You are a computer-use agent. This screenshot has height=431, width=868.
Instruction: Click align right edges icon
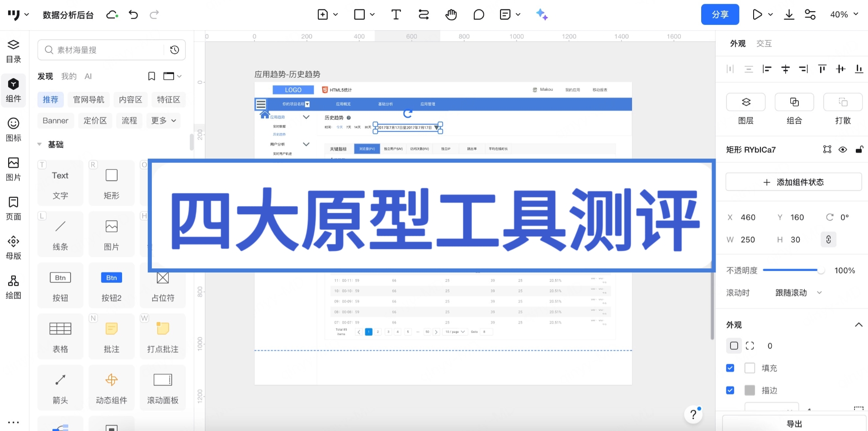point(803,69)
